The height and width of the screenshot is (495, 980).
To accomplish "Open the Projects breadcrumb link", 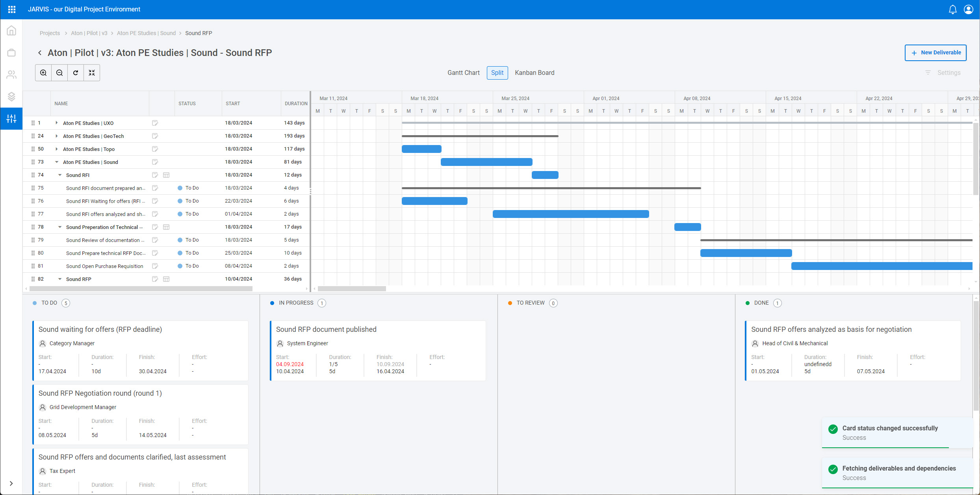I will click(50, 33).
